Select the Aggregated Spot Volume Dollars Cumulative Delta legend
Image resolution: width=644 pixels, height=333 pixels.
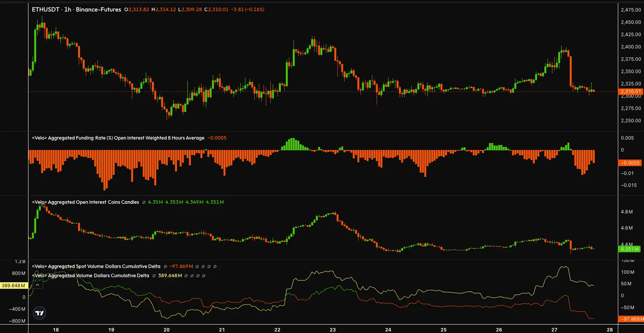pos(96,266)
